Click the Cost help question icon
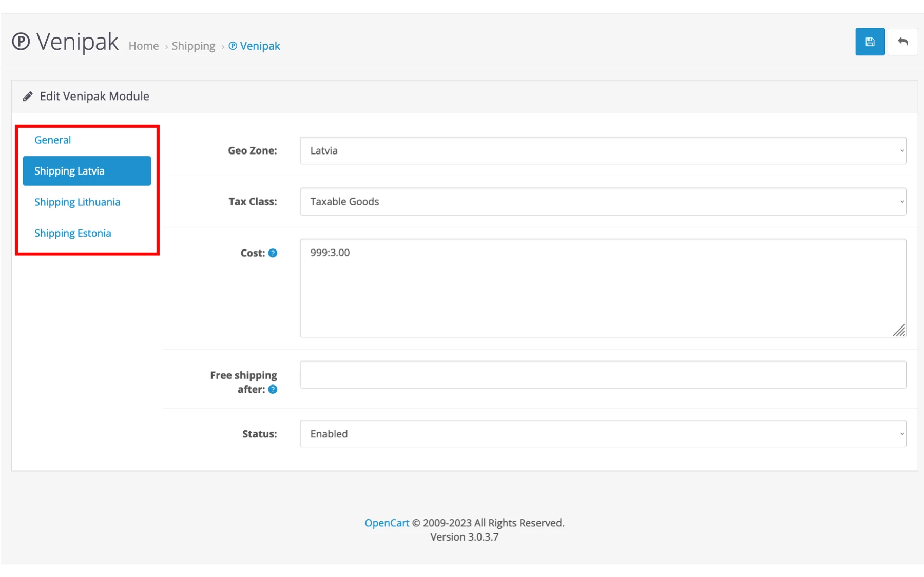924x577 pixels. (x=273, y=253)
